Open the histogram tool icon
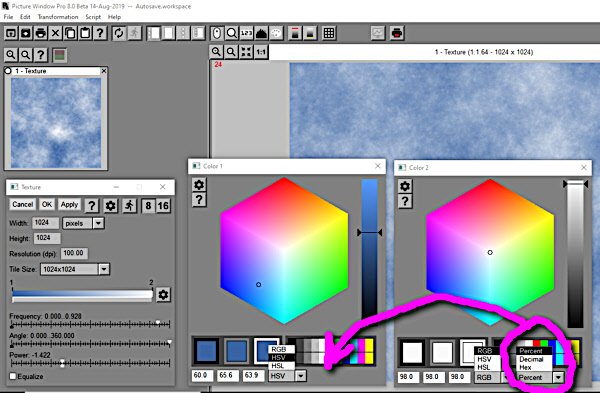600x393 pixels. (x=261, y=33)
